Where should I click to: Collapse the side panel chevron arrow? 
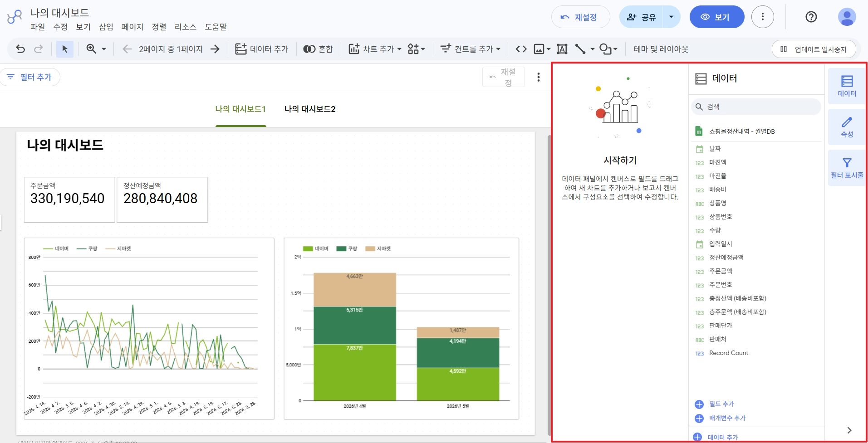pos(849,430)
